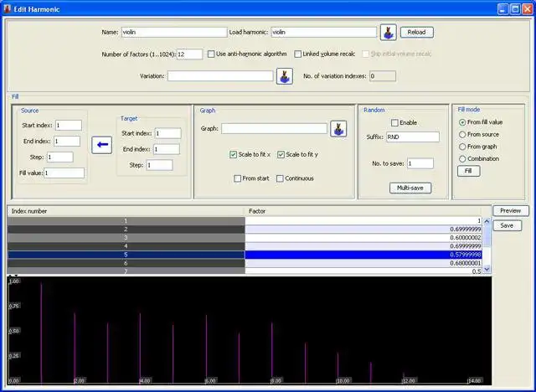The image size is (536, 392).
Task: Click the Preview button
Action: click(510, 210)
